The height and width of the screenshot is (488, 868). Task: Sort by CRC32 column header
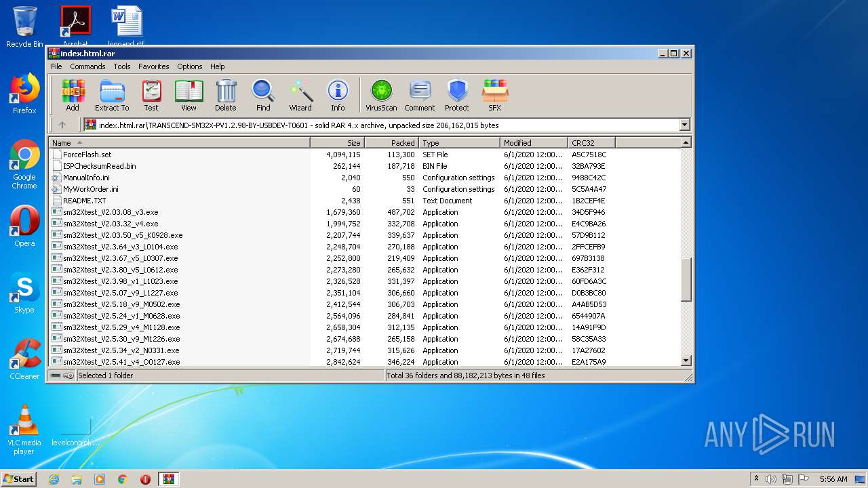click(x=591, y=143)
